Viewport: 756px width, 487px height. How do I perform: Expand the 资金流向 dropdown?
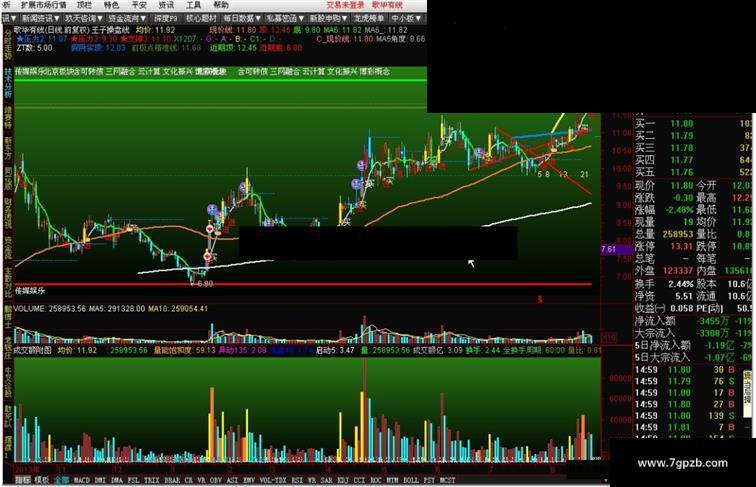click(127, 18)
